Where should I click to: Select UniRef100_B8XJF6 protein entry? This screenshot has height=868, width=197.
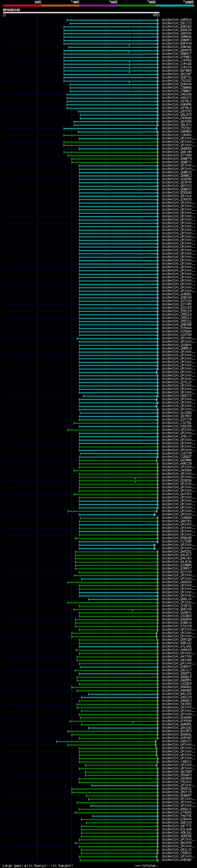coord(177,694)
